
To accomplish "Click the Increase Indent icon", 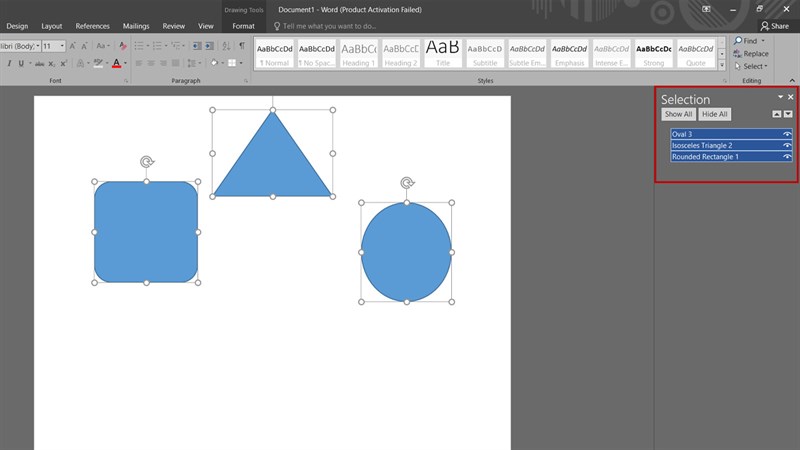I will [208, 46].
